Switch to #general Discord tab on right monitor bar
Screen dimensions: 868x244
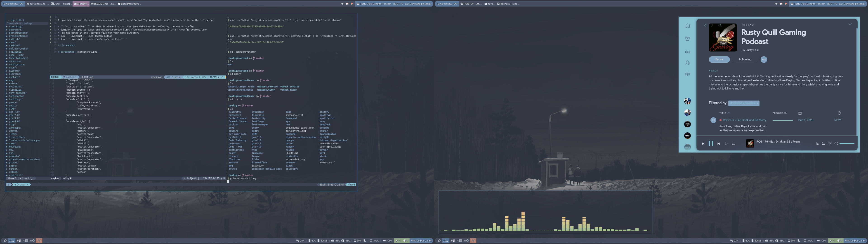coord(508,4)
